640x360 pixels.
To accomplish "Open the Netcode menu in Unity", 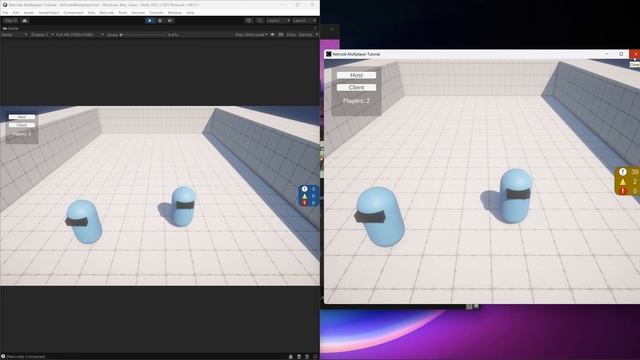I will (x=107, y=13).
